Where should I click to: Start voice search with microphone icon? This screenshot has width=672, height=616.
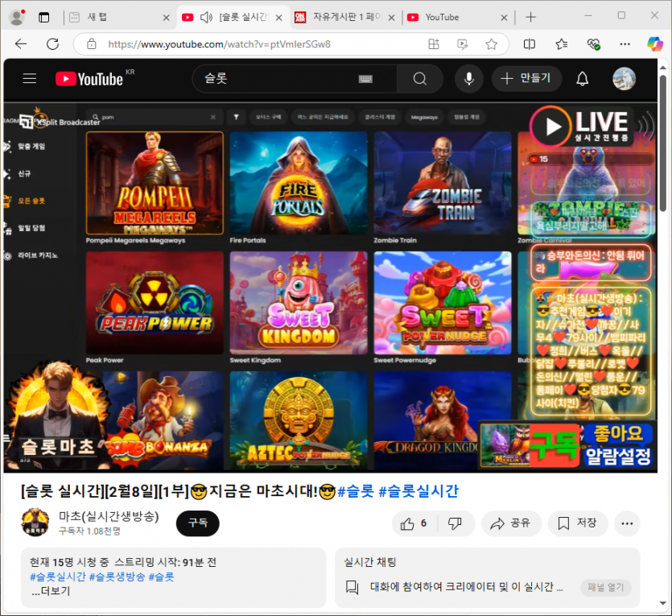469,79
